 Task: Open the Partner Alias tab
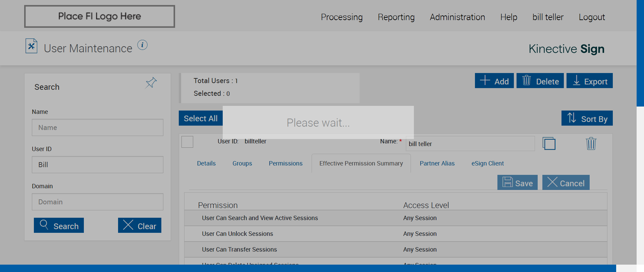click(x=437, y=163)
